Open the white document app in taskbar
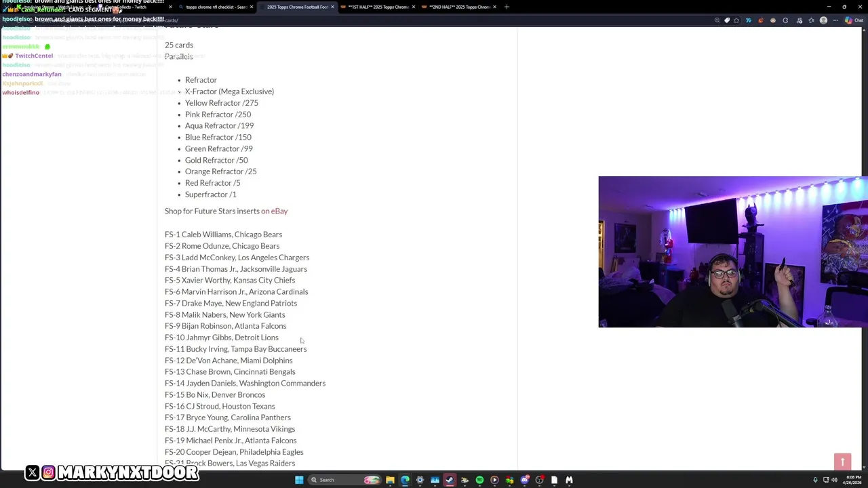The image size is (868, 488). click(554, 480)
